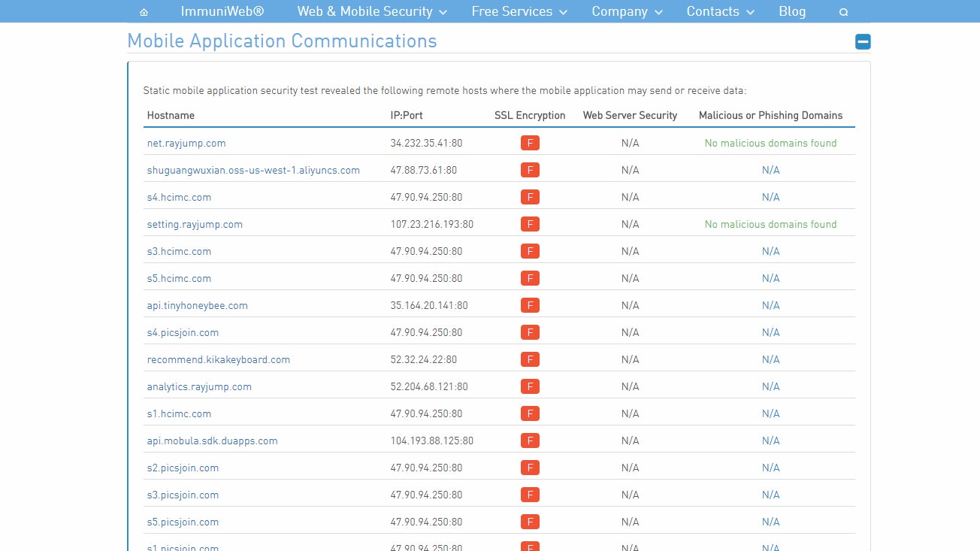Screen dimensions: 980x551
Task: Click the F grade badge for api.mobula.sdk.duapps.com
Action: pyautogui.click(x=530, y=440)
